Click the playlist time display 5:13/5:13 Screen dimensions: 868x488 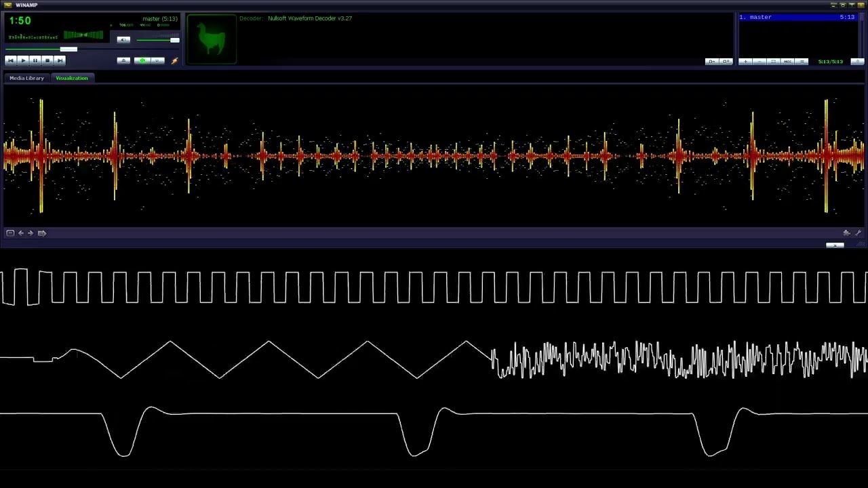(831, 62)
